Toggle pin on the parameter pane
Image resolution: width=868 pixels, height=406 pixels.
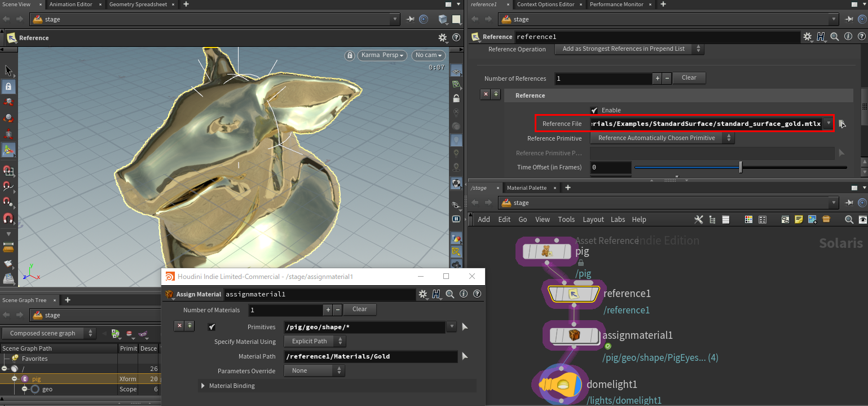coord(849,19)
